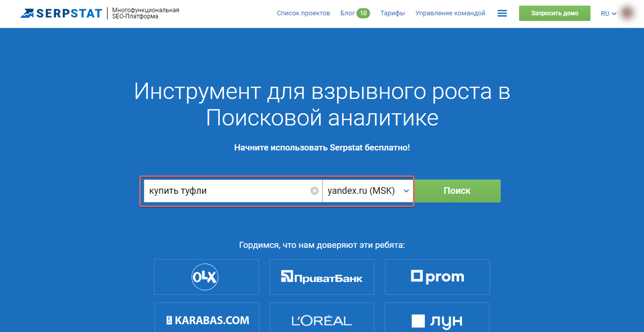Open the hamburger menu icon
Image resolution: width=644 pixels, height=332 pixels.
click(x=502, y=13)
